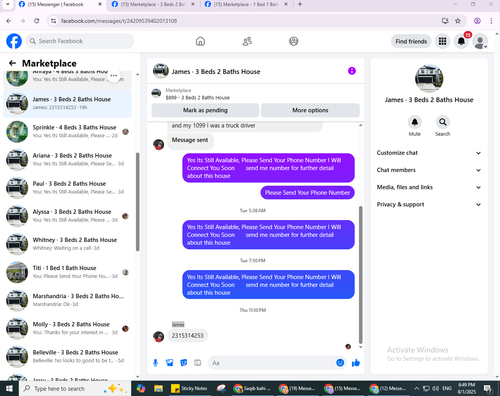Send a thumbs-up like
Screen dimensions: 500x396
[356, 363]
